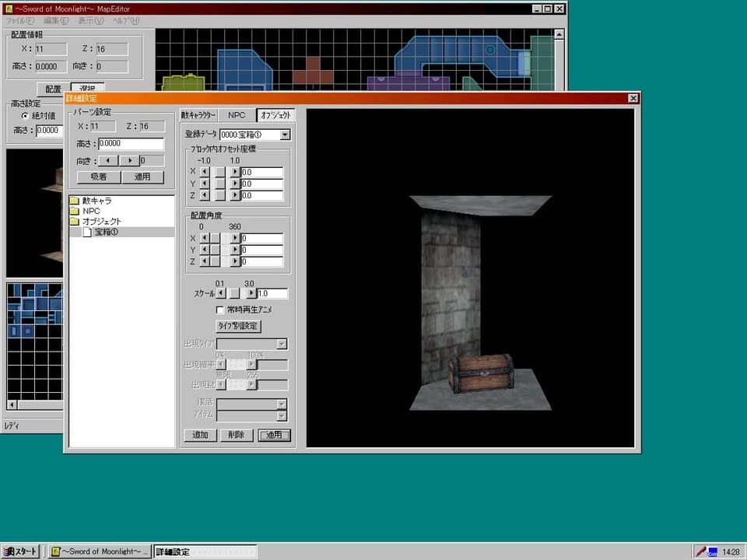
Task: Click the 追加 button
Action: pyautogui.click(x=198, y=435)
